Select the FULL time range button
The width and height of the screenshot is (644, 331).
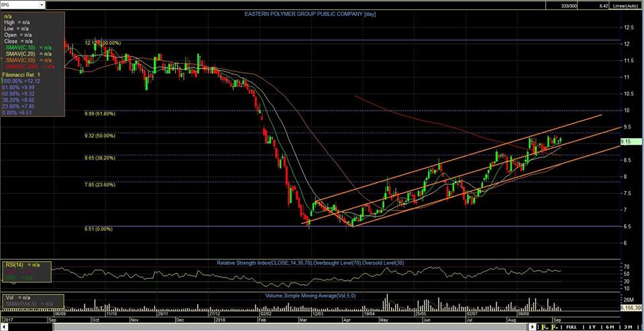click(x=572, y=327)
